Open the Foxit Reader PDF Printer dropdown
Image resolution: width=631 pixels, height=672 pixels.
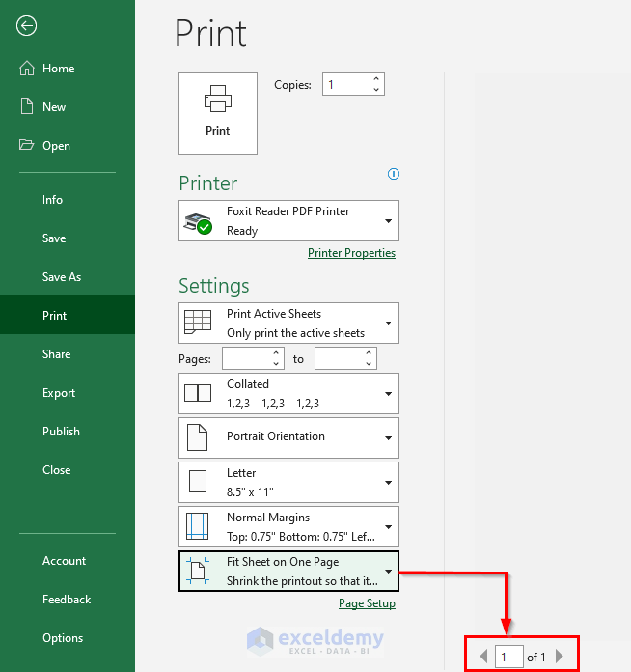tap(388, 221)
